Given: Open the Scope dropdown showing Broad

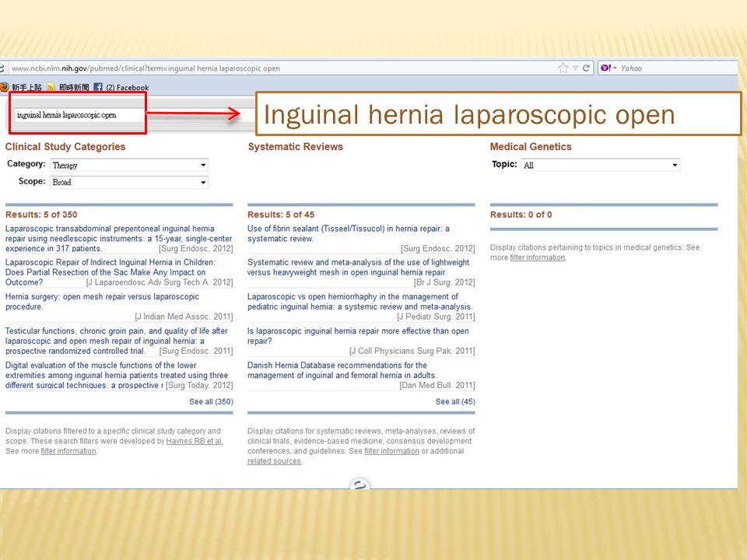Looking at the screenshot, I should click(129, 182).
